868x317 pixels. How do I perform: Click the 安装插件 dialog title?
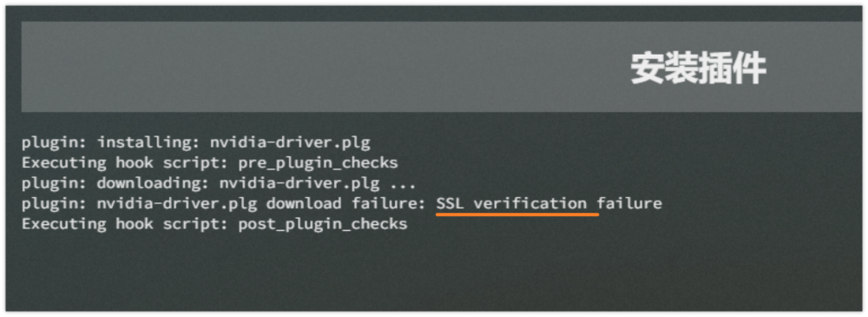click(698, 69)
